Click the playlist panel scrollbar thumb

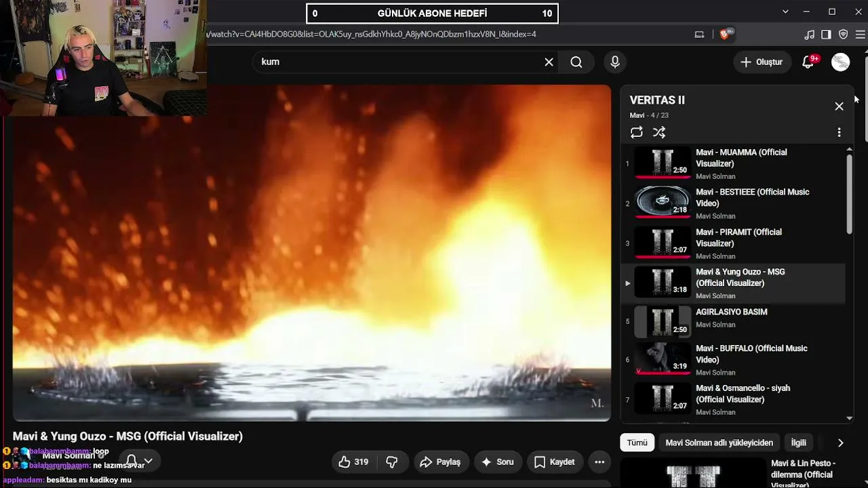[850, 195]
